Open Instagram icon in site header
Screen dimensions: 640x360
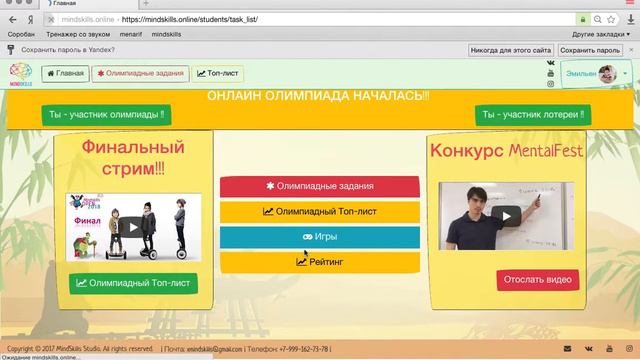click(551, 84)
